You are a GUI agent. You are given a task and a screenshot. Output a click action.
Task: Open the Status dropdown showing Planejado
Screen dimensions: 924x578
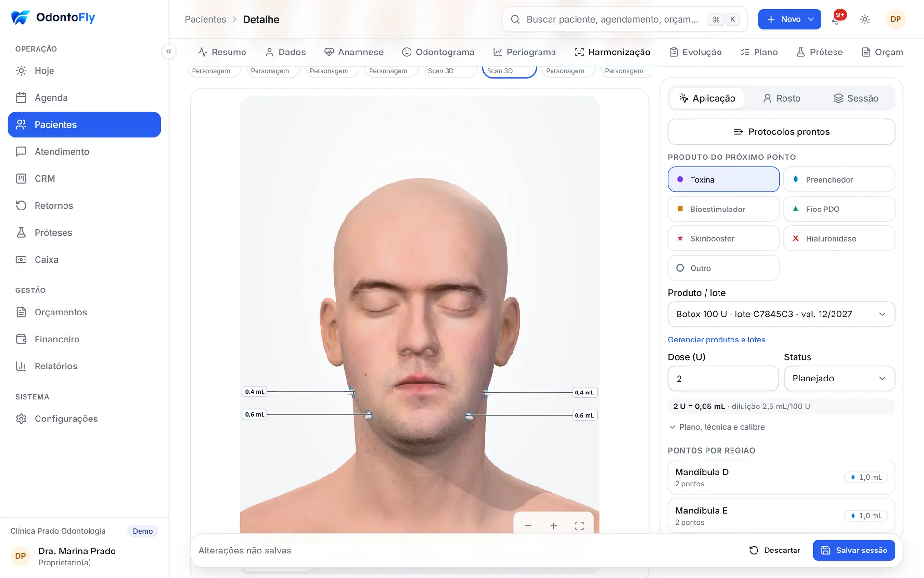click(839, 379)
